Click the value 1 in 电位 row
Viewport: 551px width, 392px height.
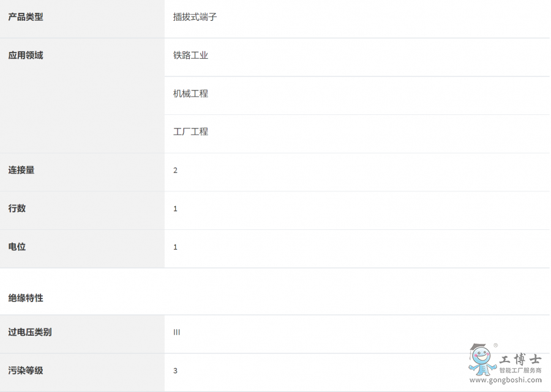coord(175,248)
